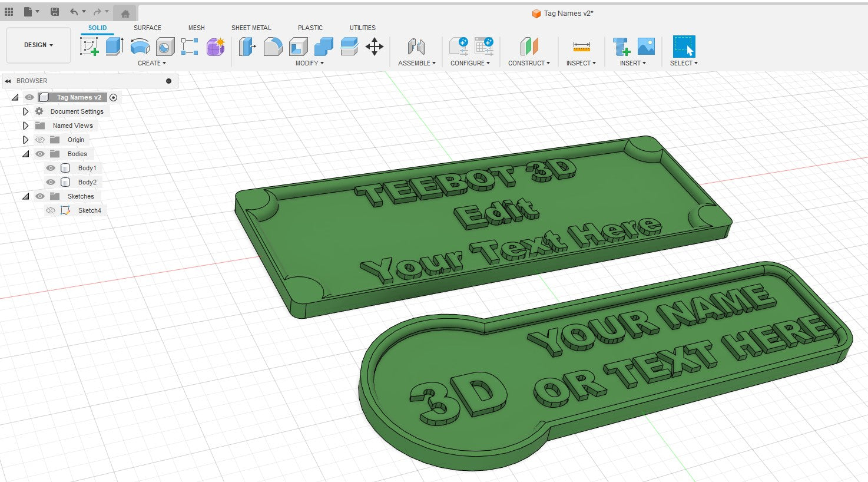Select the Rectangular Pattern tool
Viewport: 868px width, 482px height.
coord(190,47)
